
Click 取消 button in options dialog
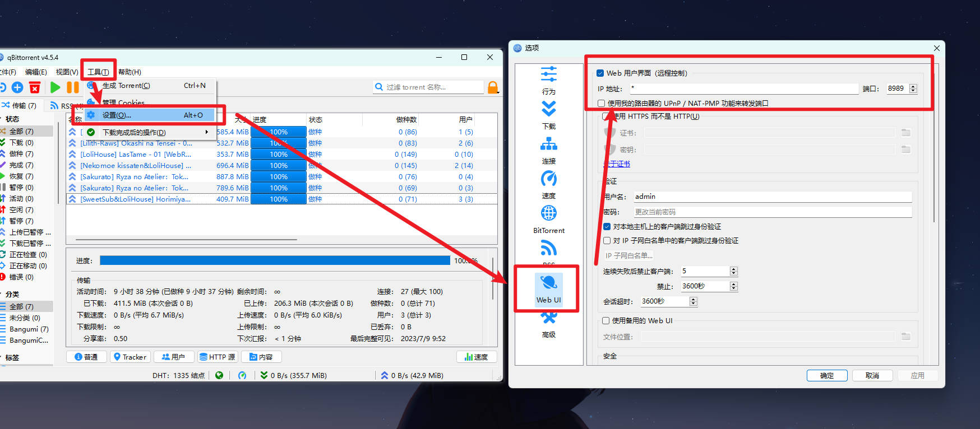click(x=872, y=375)
